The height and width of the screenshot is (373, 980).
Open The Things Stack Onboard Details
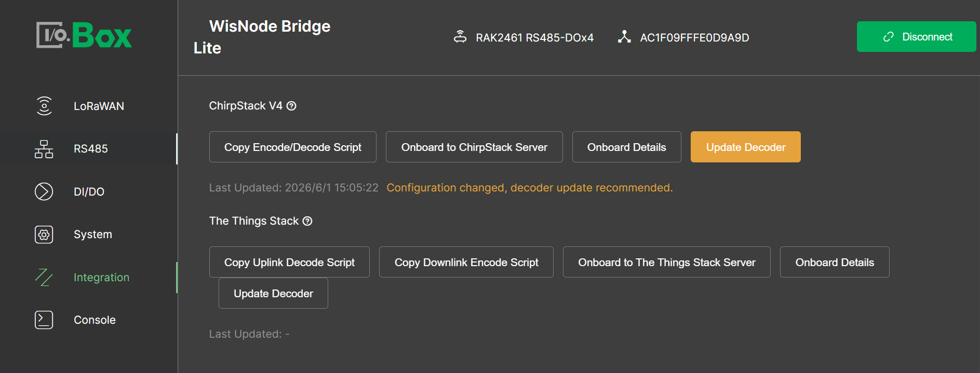click(x=835, y=262)
